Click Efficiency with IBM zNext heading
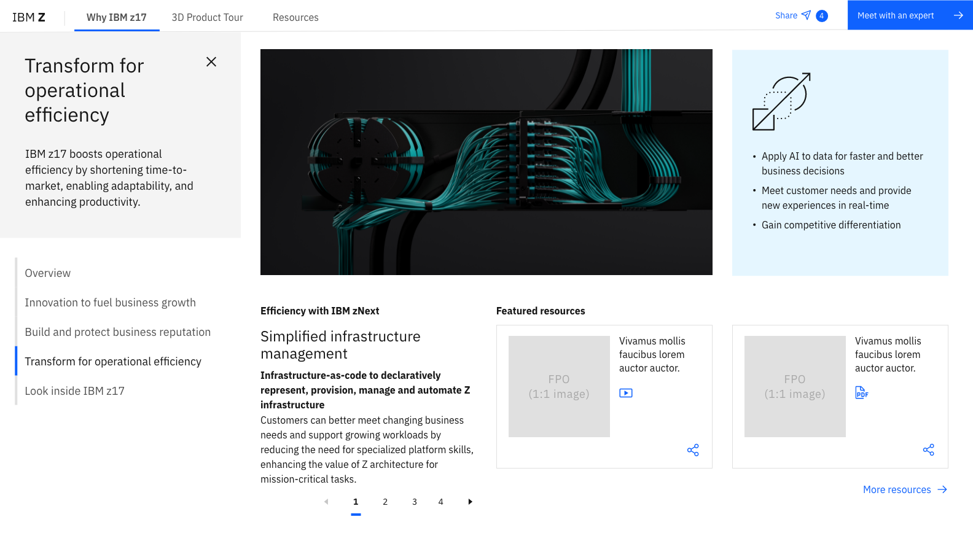The width and height of the screenshot is (973, 560). pos(320,311)
